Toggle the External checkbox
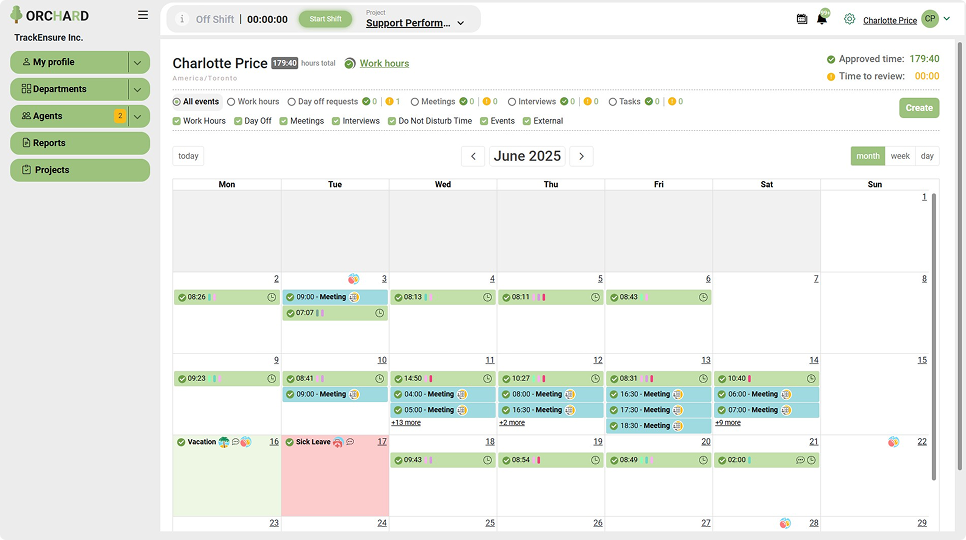 [527, 121]
